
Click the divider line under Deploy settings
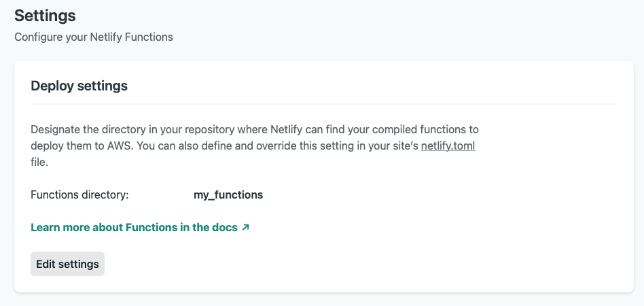[x=324, y=104]
